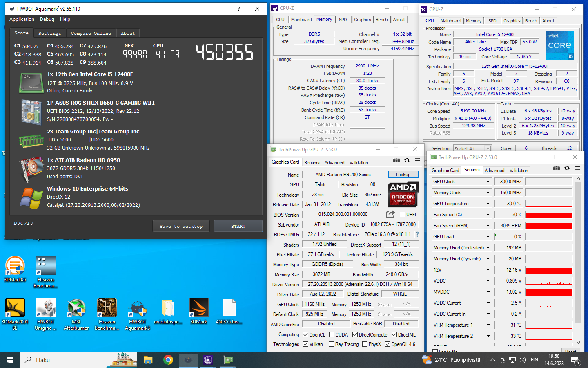Screen dimensions: 588x368
Task: Click the camera icon in GPU-Z Graphics Card window
Action: [x=396, y=160]
